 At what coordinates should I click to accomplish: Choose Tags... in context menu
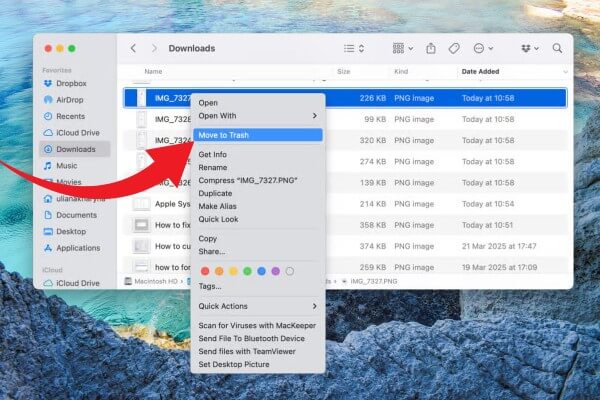(x=258, y=286)
